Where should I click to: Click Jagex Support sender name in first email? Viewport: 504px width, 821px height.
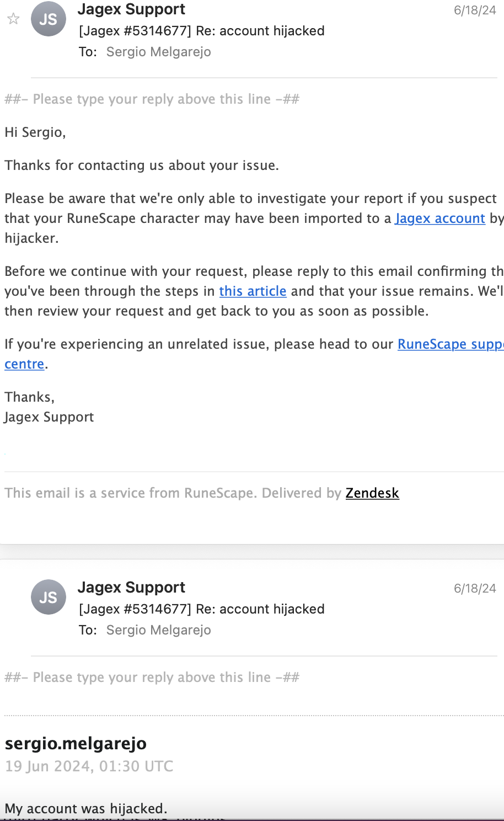[131, 9]
